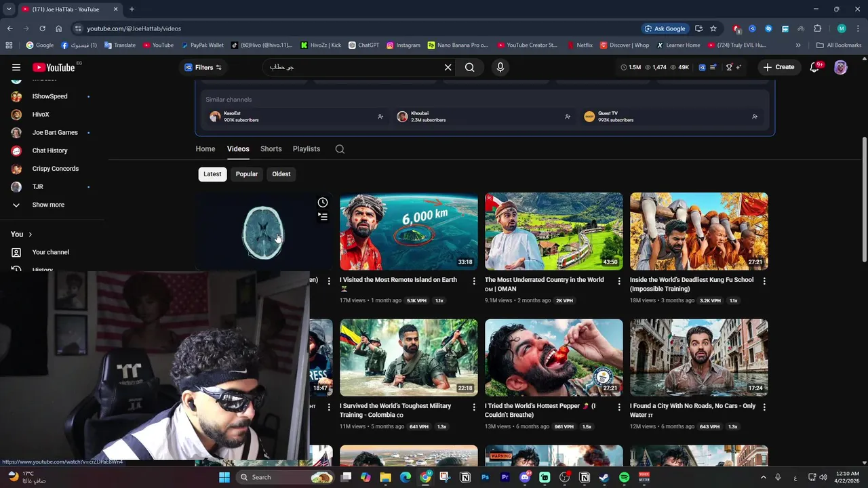Click Ask Google in address bar
This screenshot has width=868, height=488.
665,28
